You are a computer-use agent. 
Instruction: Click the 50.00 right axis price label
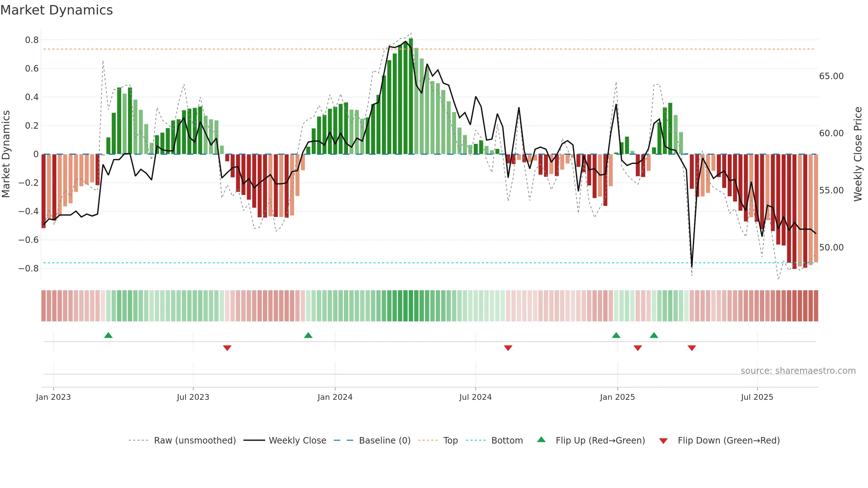pos(831,247)
